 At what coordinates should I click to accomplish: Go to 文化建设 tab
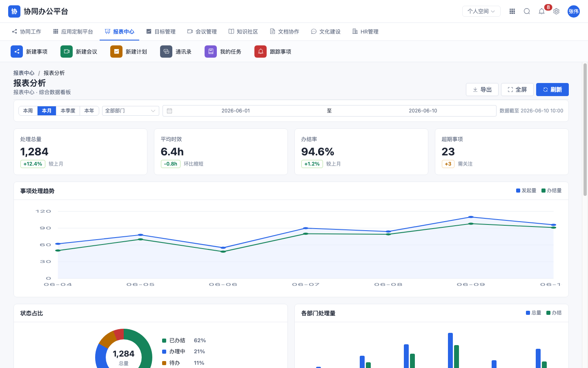click(326, 31)
